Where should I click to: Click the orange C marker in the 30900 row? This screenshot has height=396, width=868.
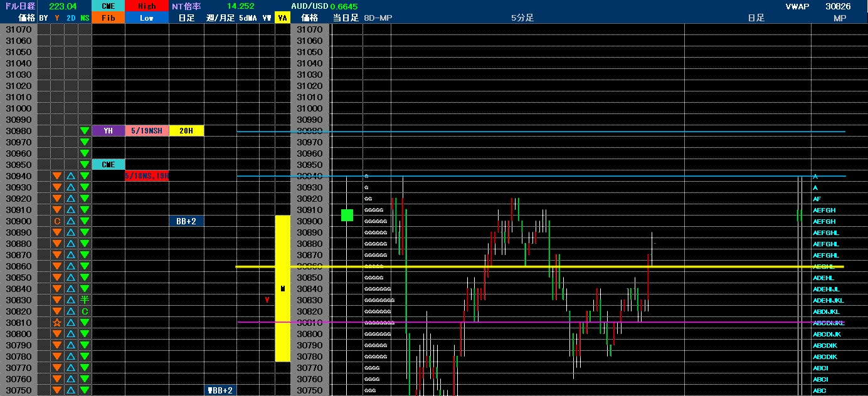57,221
